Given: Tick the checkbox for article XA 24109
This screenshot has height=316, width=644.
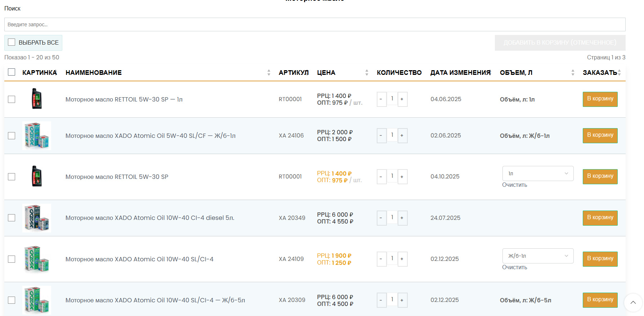Looking at the screenshot, I should point(12,259).
